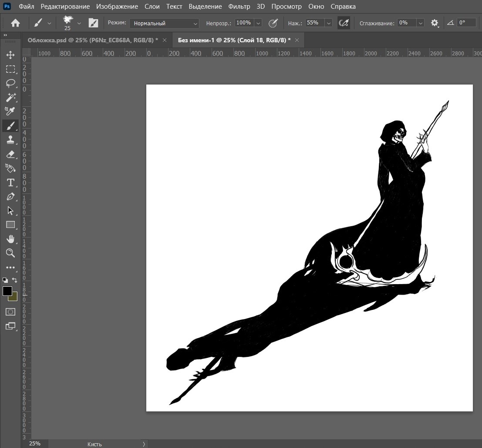Toggle airbrush build-up effect button
Image resolution: width=482 pixels, height=448 pixels.
344,23
